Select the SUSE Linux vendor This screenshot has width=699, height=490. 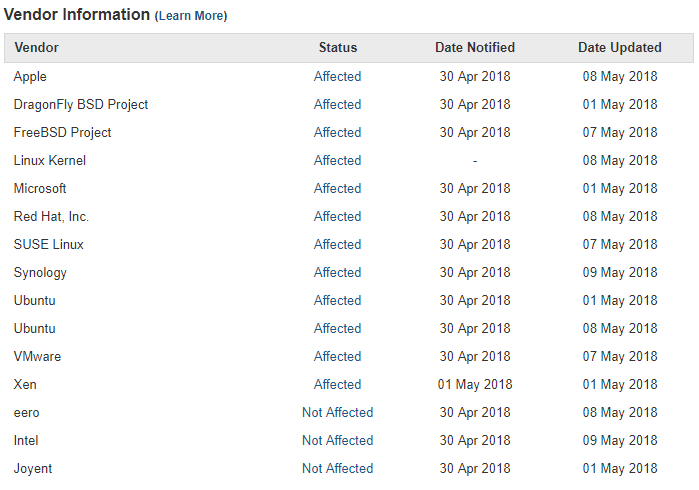[x=49, y=244]
